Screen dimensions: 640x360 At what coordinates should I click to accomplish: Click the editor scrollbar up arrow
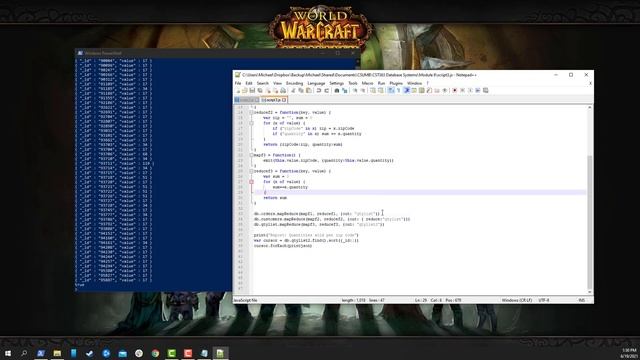589,107
